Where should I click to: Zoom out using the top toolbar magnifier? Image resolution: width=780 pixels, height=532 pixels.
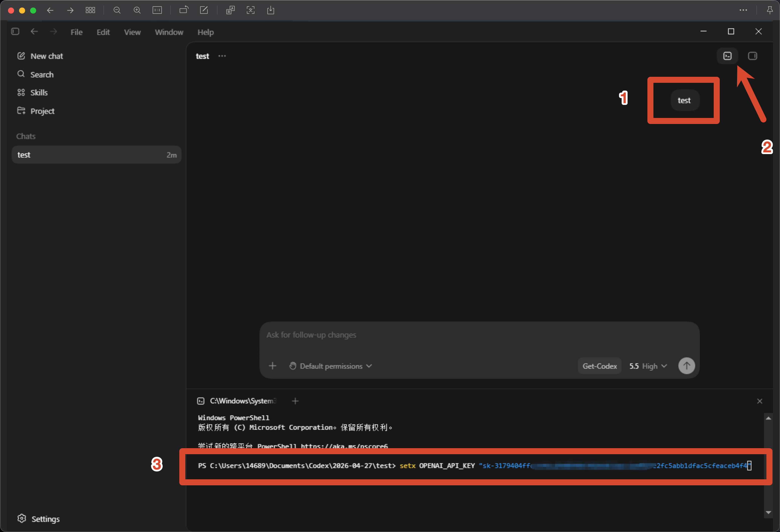click(x=117, y=10)
